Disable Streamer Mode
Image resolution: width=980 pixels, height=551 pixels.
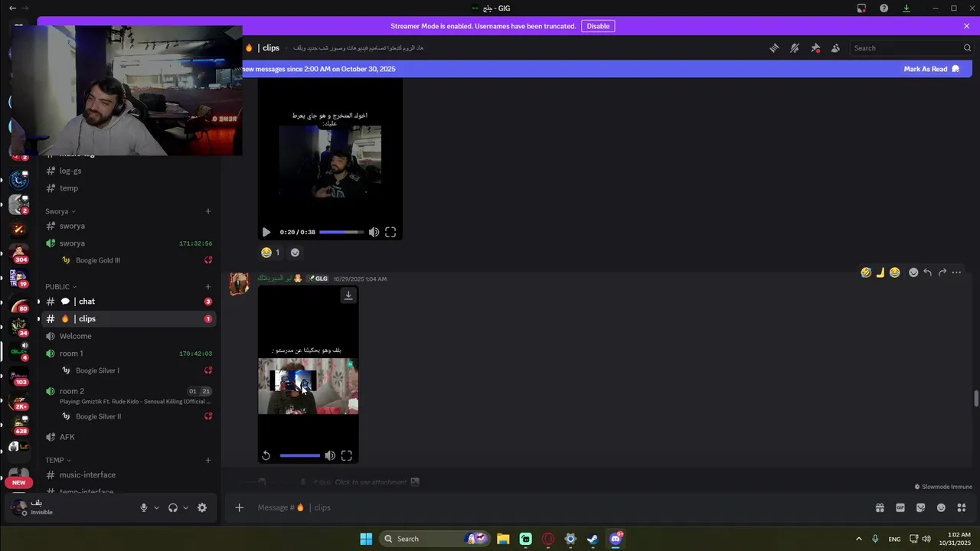pos(598,26)
